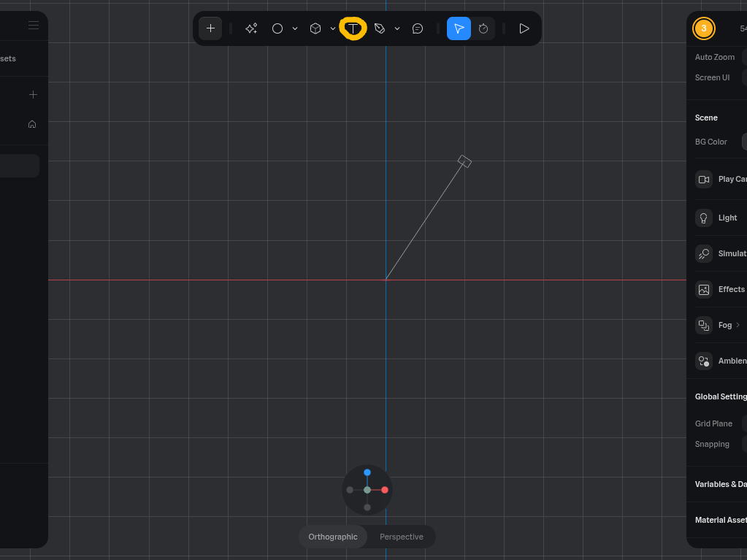This screenshot has width=747, height=560.
Task: Click the Auto Zoom label
Action: pyautogui.click(x=715, y=57)
